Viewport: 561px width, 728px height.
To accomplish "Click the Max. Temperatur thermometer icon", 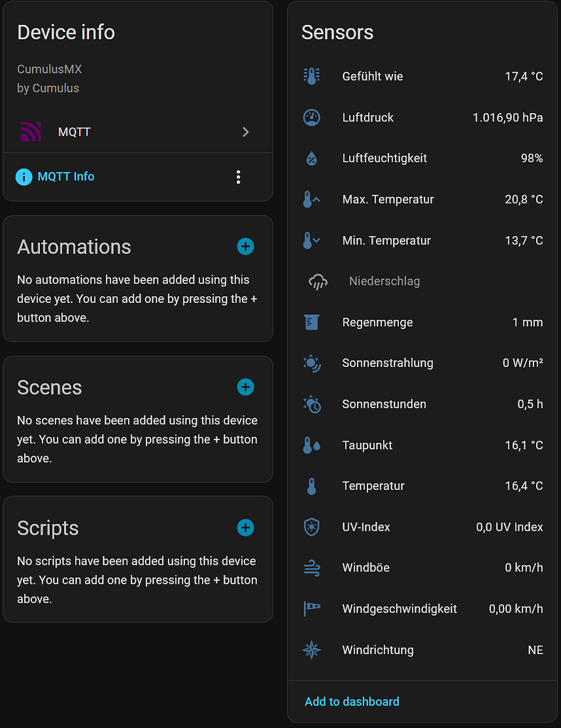I will (311, 199).
